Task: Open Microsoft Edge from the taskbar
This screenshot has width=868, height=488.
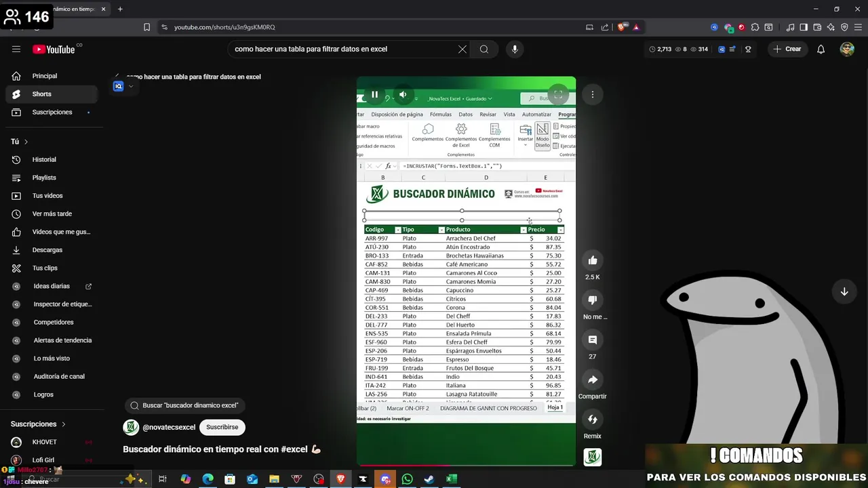Action: tap(208, 479)
